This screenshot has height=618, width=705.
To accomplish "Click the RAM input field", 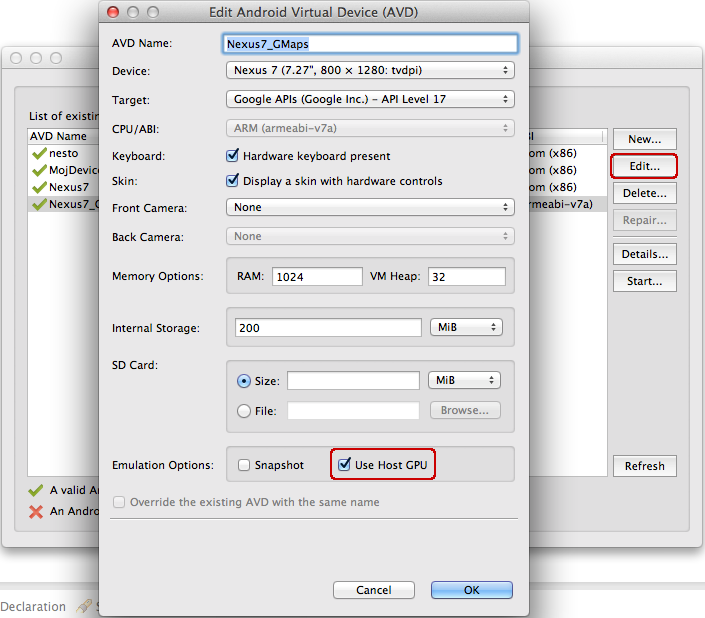I will pos(317,276).
